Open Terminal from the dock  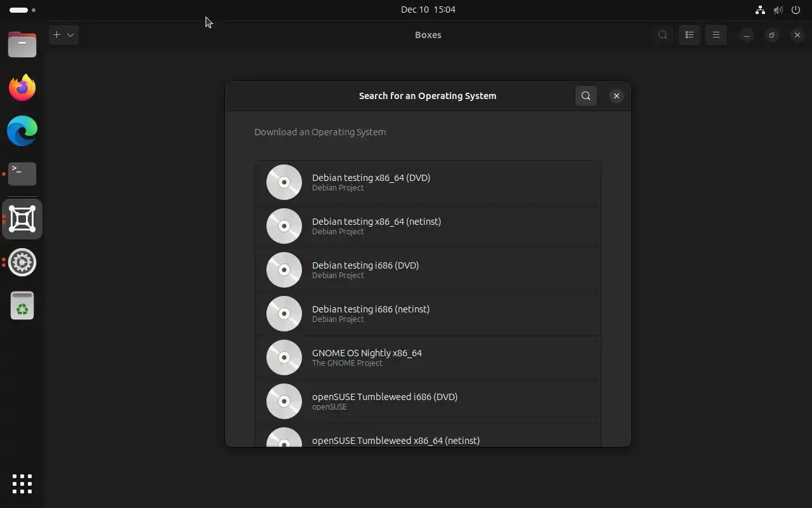point(22,174)
